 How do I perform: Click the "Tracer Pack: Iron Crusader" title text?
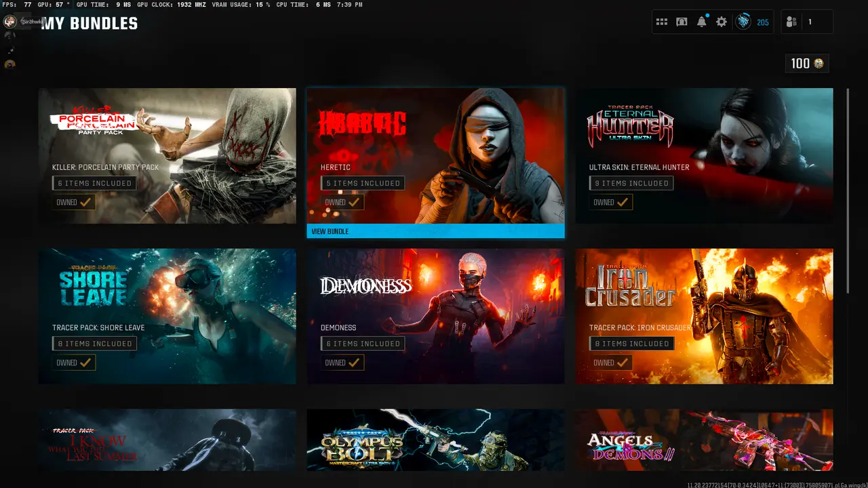[x=640, y=328]
